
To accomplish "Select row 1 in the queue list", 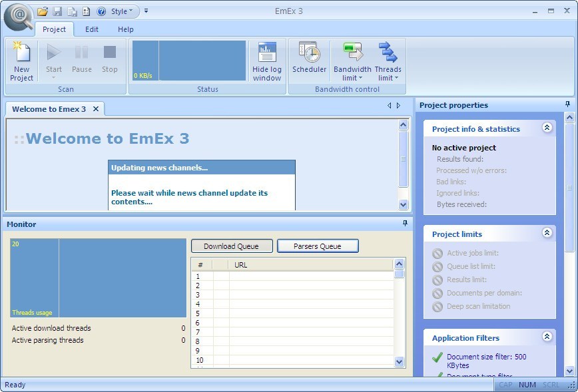I will 293,276.
